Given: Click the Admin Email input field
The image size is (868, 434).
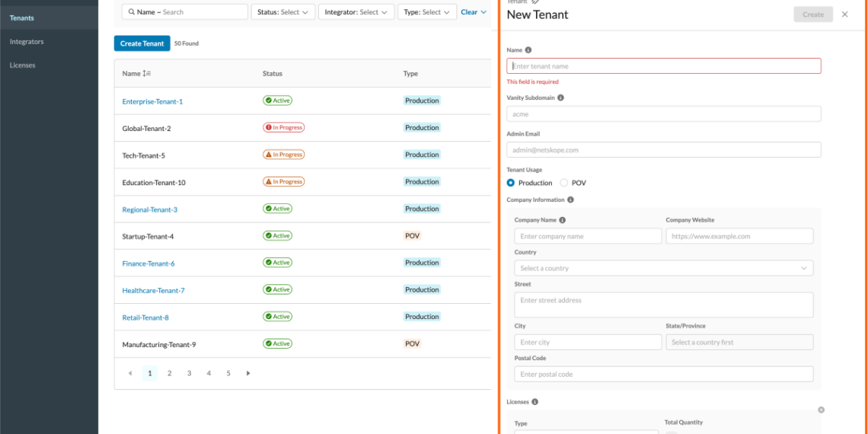Looking at the screenshot, I should [x=664, y=150].
